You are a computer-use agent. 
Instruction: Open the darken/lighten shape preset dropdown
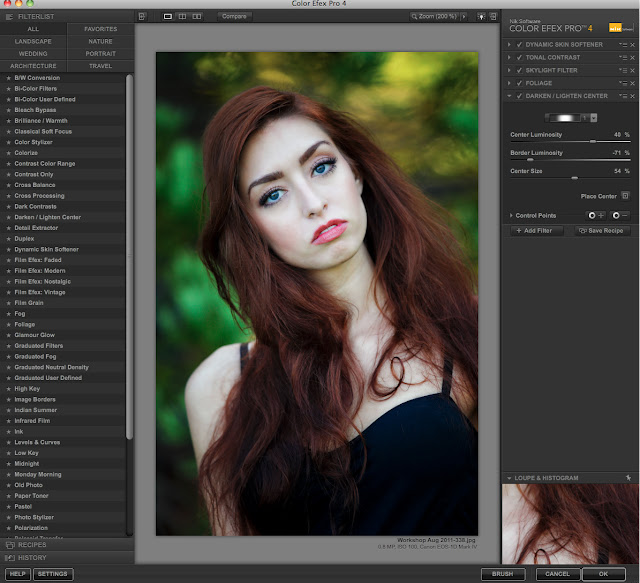pyautogui.click(x=593, y=117)
